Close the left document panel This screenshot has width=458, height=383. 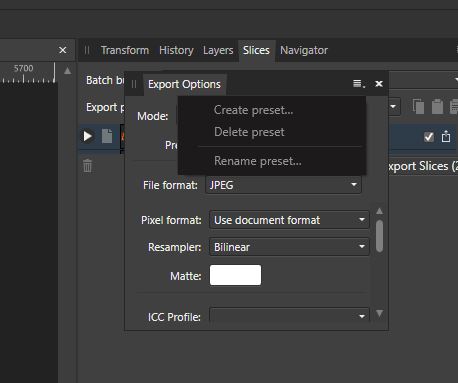63,50
